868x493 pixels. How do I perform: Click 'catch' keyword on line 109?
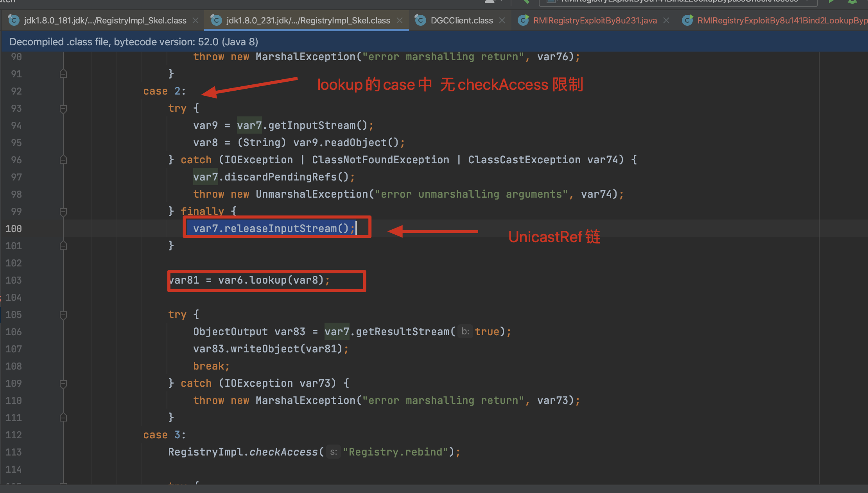(x=196, y=383)
